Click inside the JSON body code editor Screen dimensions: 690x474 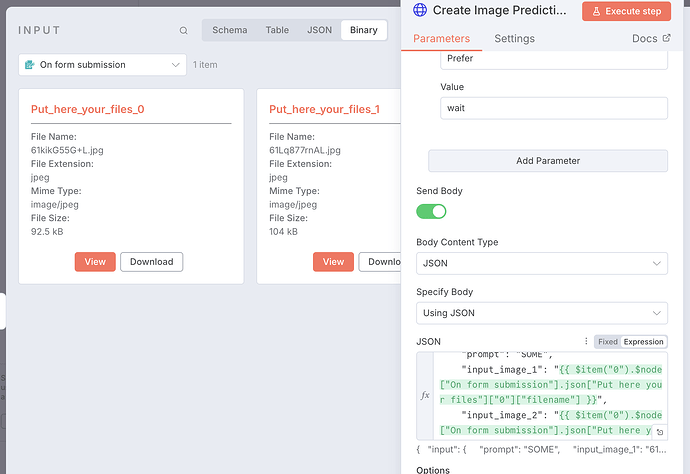click(551, 396)
